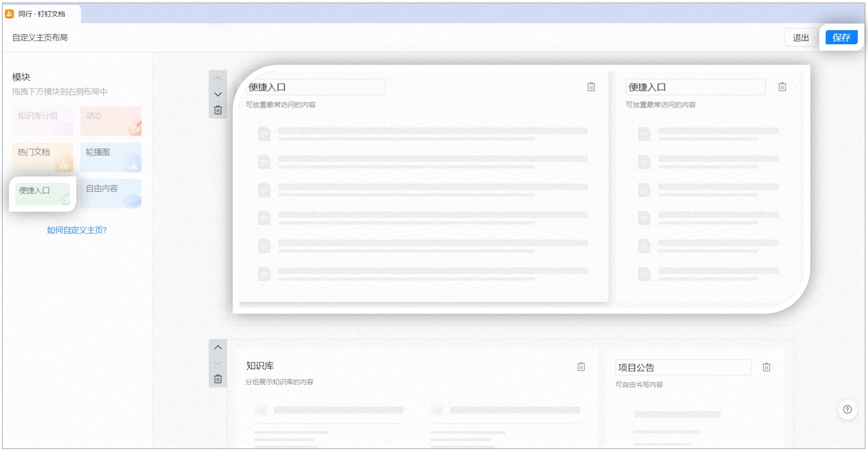
Task: Move the second row up with the chevron
Action: pos(218,348)
